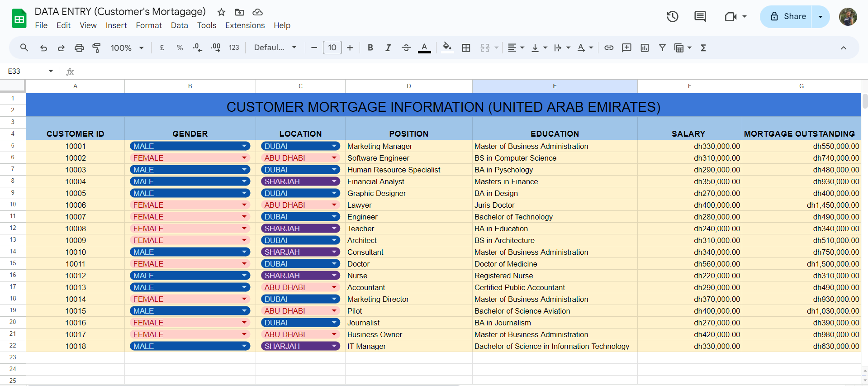Click the print icon
The width and height of the screenshot is (868, 386).
[79, 48]
